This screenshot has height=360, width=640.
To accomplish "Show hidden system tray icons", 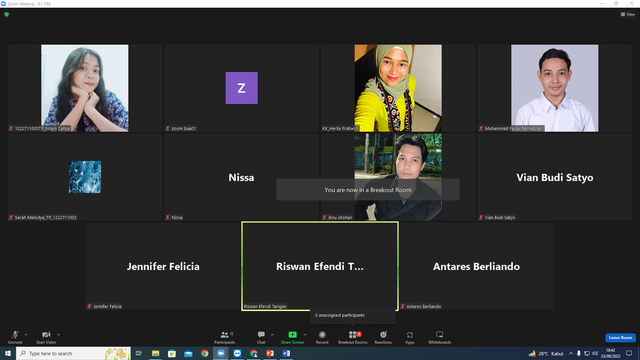I will pyautogui.click(x=571, y=353).
